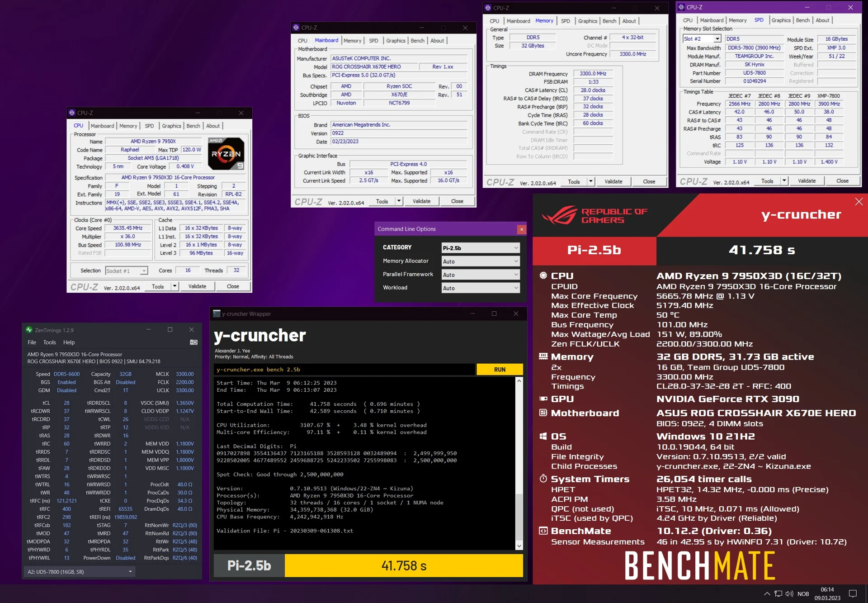Click the y-cruncher output vertical scrollbar

tap(519, 463)
